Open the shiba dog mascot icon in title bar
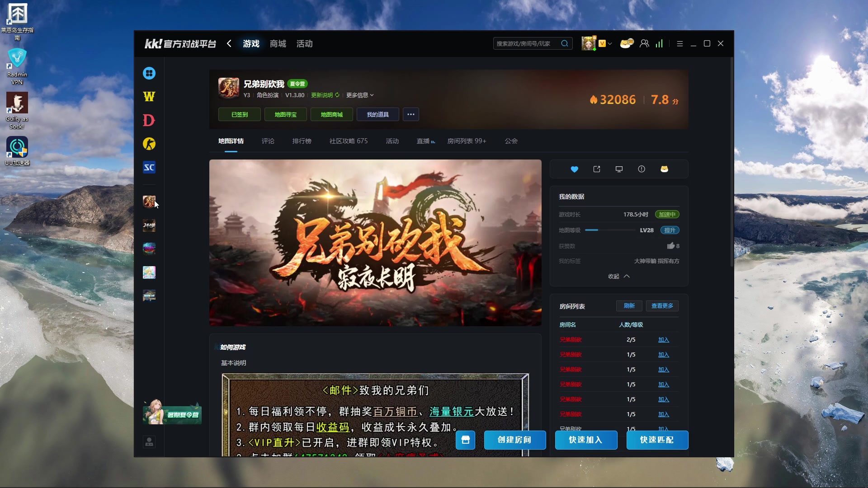This screenshot has height=488, width=868. tap(627, 43)
